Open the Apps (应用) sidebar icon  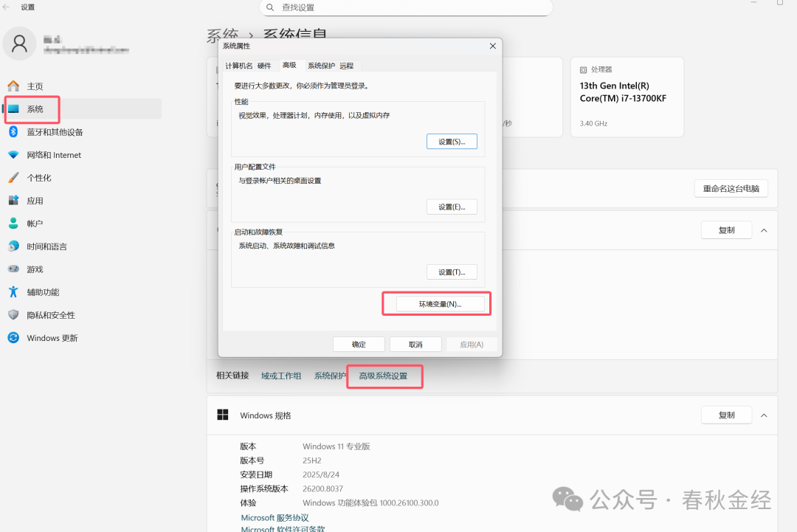13,201
